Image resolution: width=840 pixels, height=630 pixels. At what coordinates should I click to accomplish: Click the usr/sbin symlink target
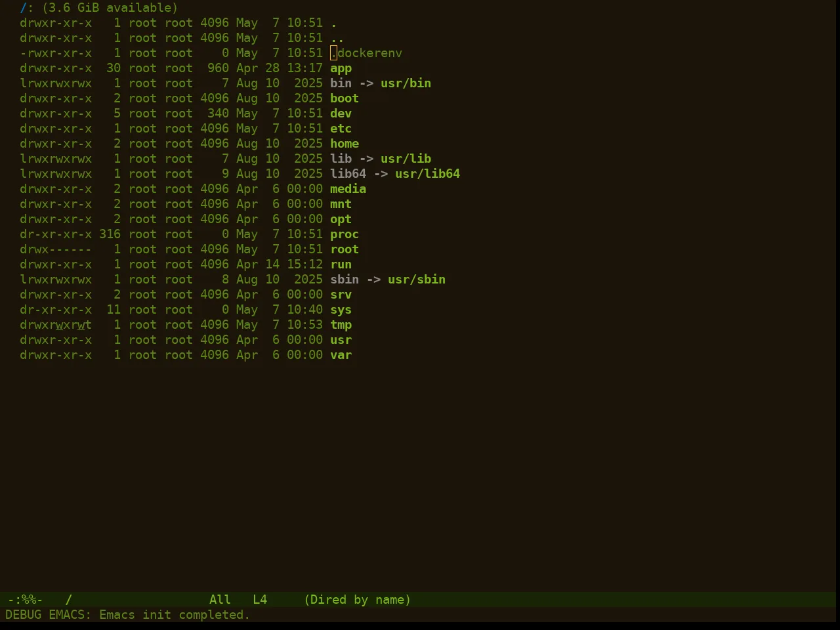coord(417,280)
